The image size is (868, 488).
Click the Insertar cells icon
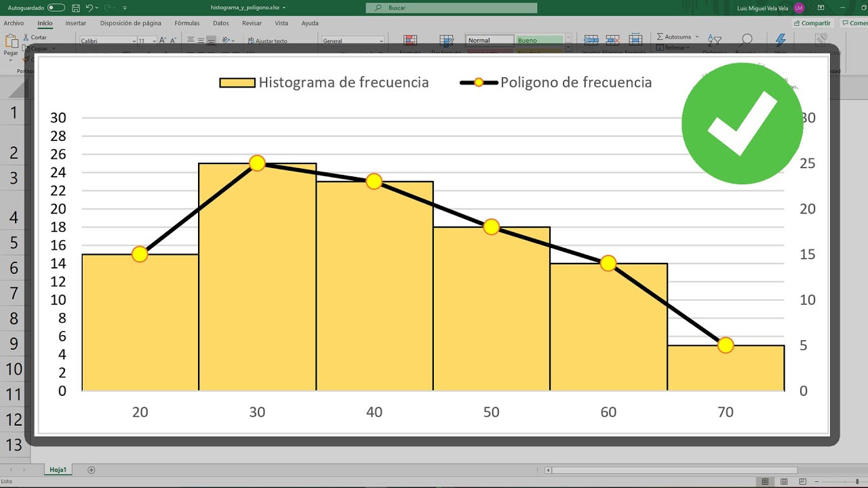click(591, 40)
